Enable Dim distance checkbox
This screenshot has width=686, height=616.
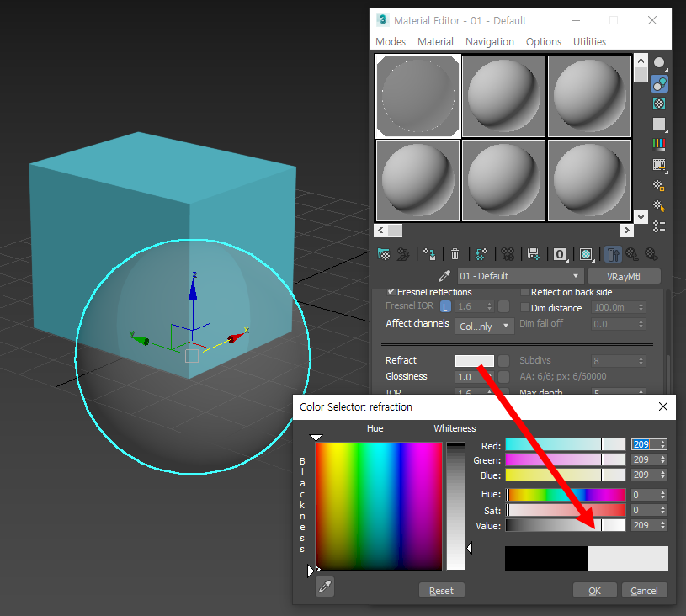tap(525, 307)
